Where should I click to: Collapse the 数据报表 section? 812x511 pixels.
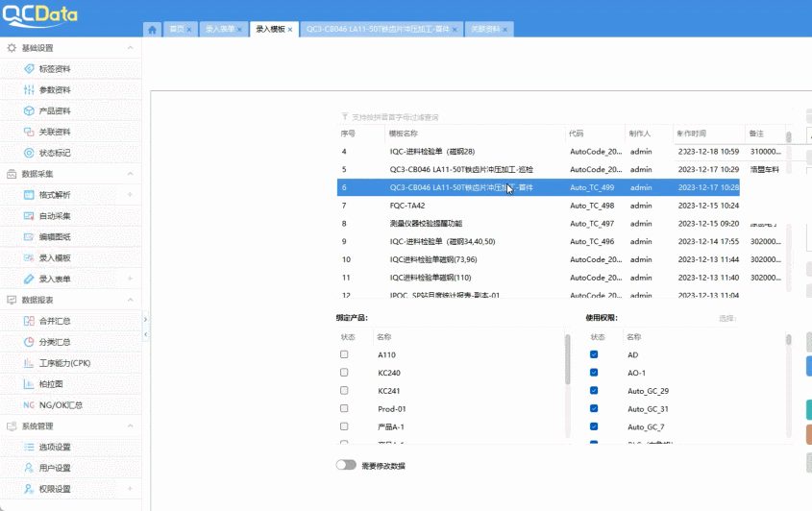[x=130, y=300]
